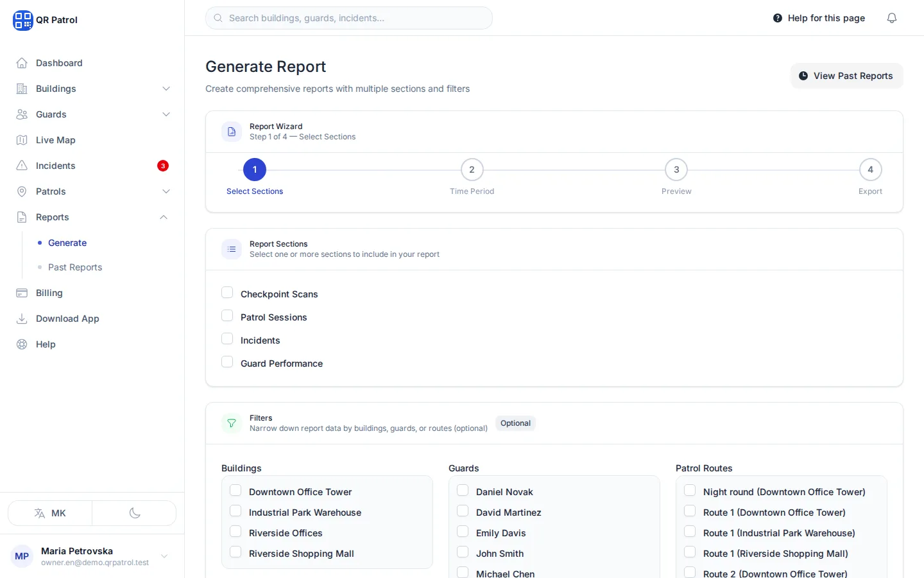Click the View Past Reports button
The height and width of the screenshot is (578, 924).
point(846,76)
